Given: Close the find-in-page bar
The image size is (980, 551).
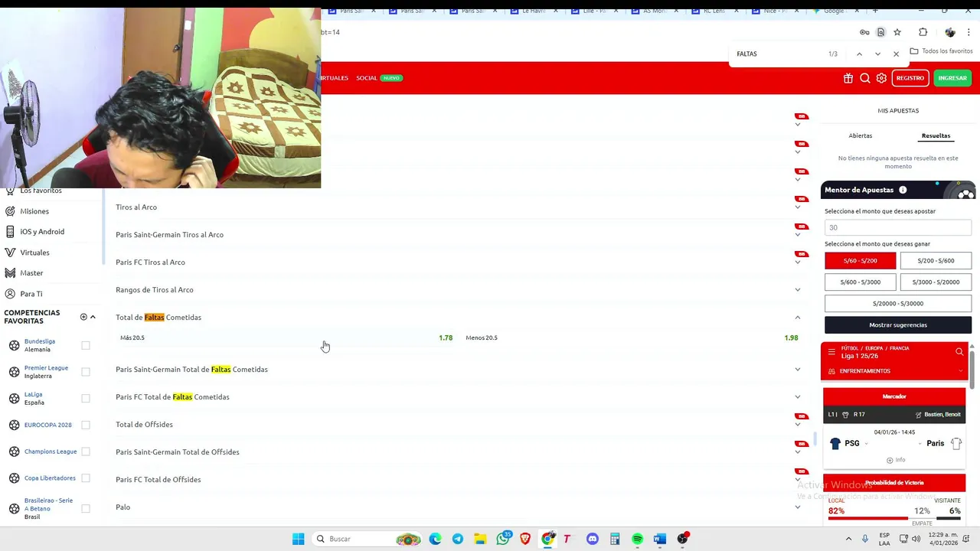Looking at the screenshot, I should tap(896, 54).
